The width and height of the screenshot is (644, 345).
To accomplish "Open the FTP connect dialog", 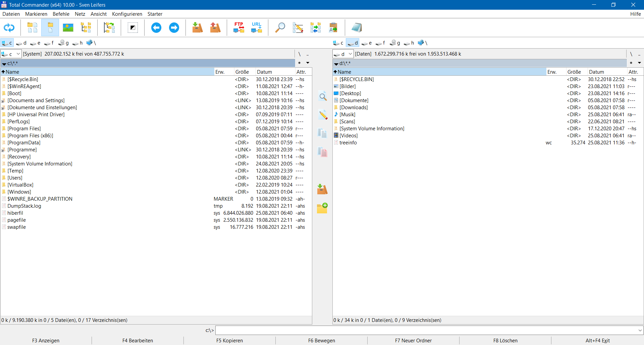I will [239, 28].
